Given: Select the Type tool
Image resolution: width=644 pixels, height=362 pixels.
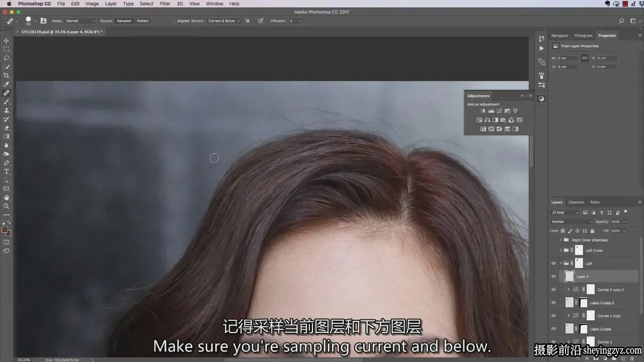Looking at the screenshot, I should coord(7,171).
